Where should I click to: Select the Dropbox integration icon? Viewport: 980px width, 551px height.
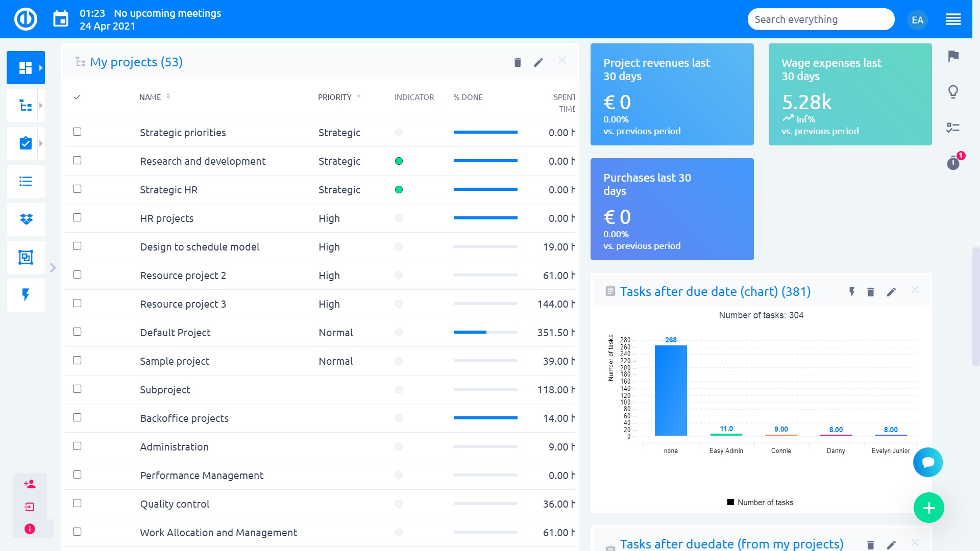26,219
